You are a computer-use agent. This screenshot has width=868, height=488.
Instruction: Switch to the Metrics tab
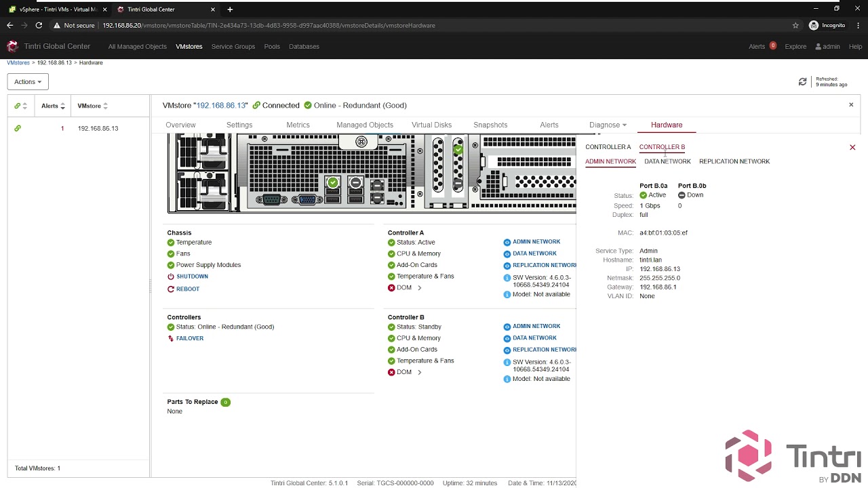298,125
